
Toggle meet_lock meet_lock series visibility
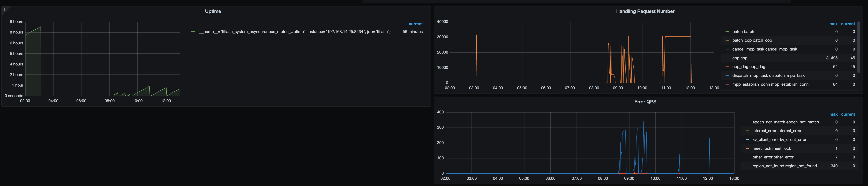(772, 149)
